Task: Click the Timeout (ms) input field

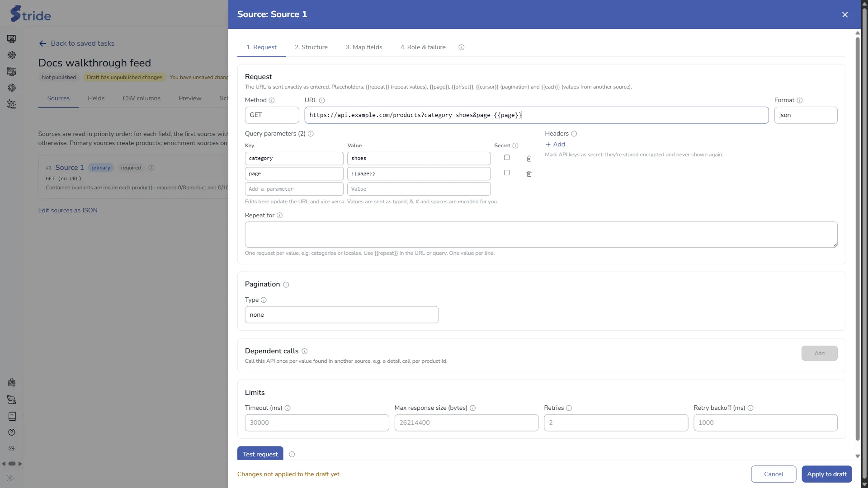Action: click(x=316, y=423)
